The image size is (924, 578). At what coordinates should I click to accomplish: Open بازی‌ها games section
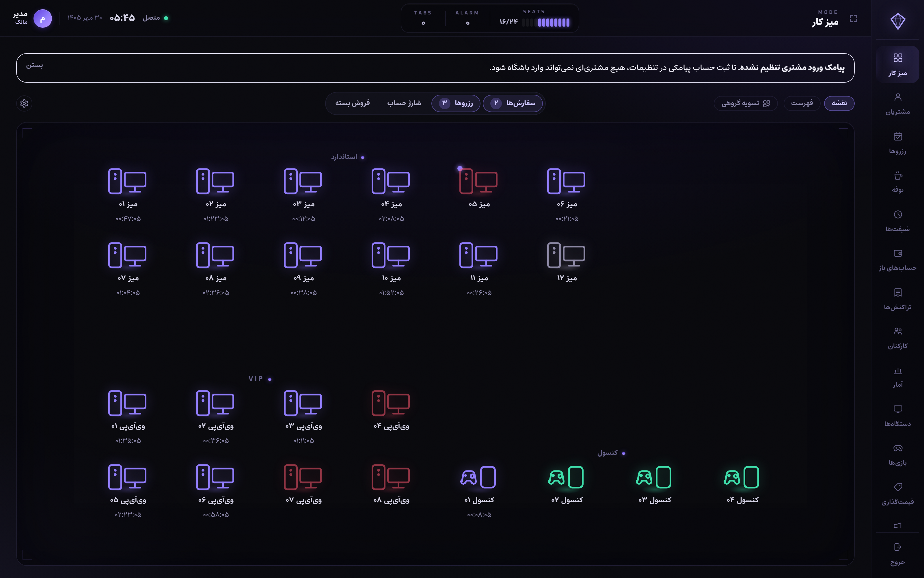[897, 455]
